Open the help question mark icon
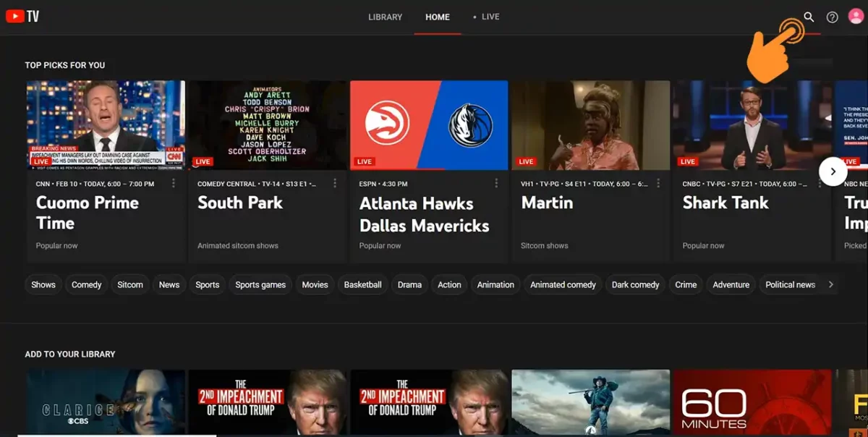 click(x=833, y=17)
